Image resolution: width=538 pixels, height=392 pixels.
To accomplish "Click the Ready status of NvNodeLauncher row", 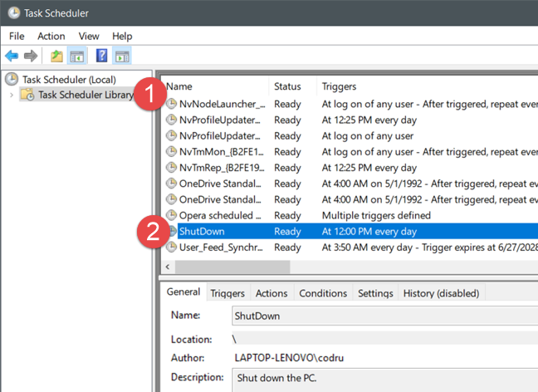I will [287, 104].
